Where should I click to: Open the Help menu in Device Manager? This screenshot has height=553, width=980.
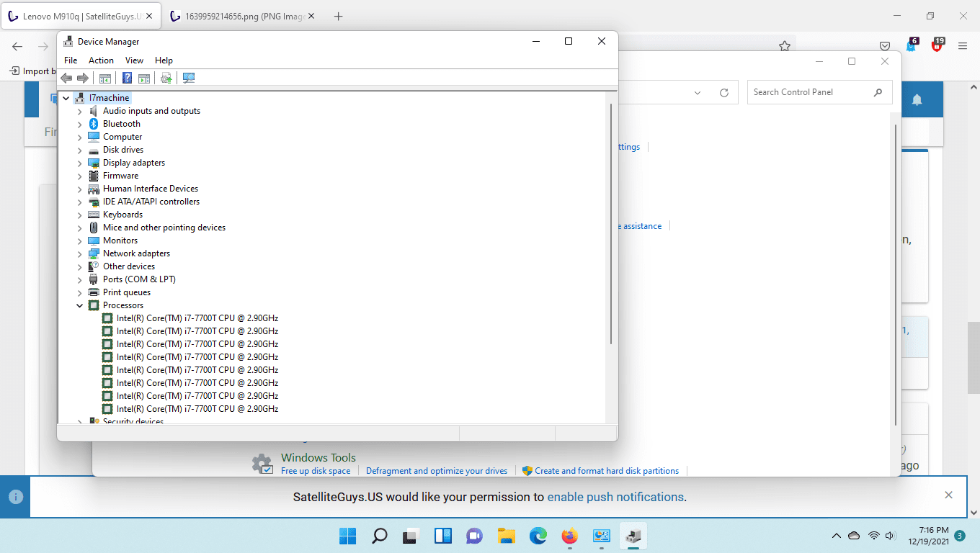pos(164,60)
